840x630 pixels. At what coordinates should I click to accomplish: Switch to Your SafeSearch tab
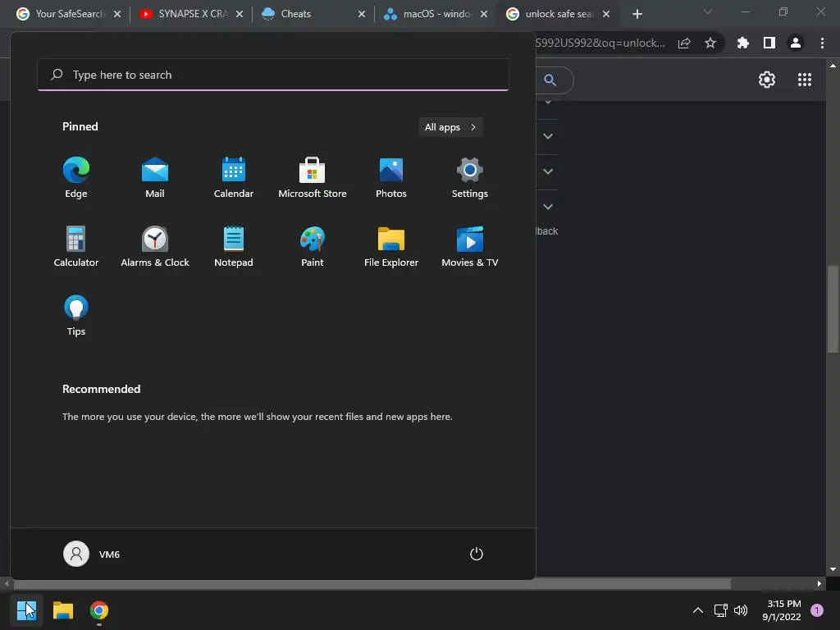(x=69, y=14)
